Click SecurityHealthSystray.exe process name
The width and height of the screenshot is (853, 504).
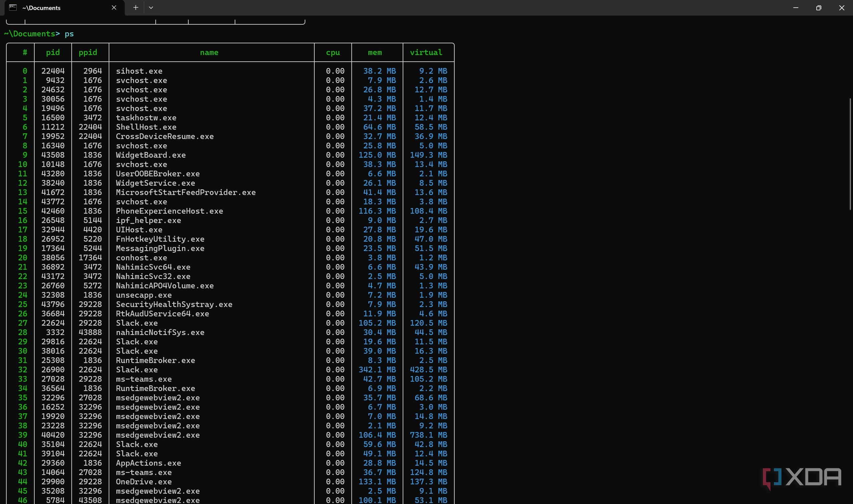pyautogui.click(x=174, y=304)
